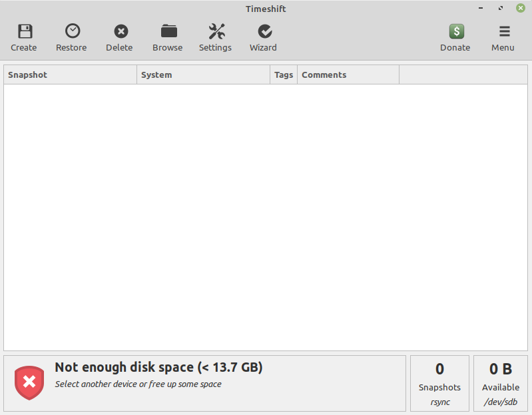Screen dimensions: 532x415
Task: Close the Timeshift window
Action: (521, 9)
